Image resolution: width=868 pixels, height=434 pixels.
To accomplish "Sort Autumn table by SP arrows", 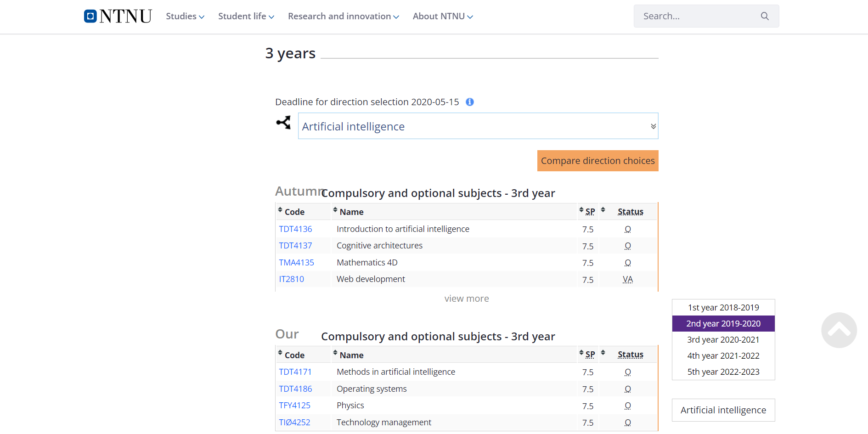I will [581, 210].
